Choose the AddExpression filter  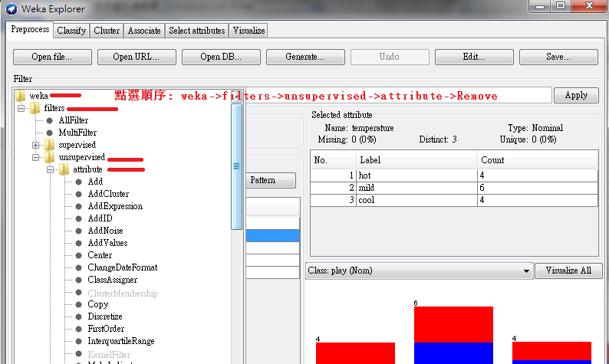pyautogui.click(x=115, y=206)
